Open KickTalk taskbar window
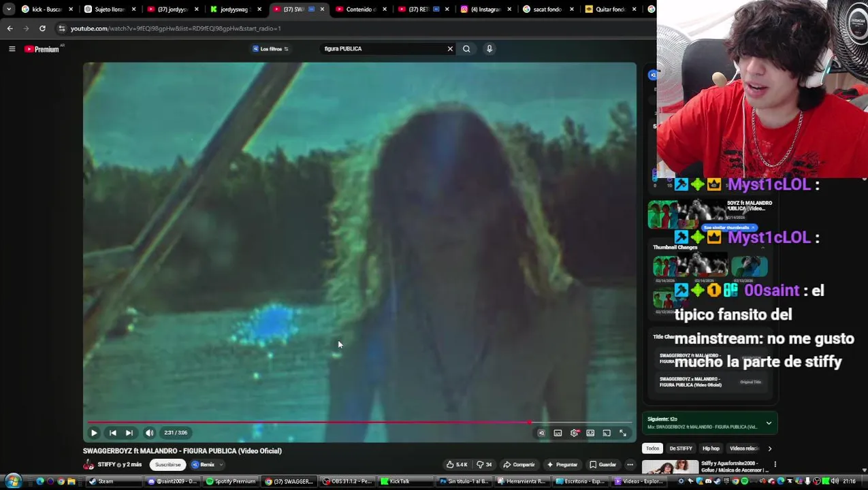The width and height of the screenshot is (868, 490). 407,481
